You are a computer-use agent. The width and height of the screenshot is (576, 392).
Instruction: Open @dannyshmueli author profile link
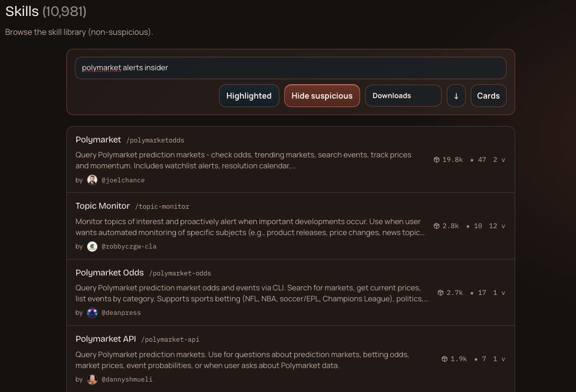[127, 379]
